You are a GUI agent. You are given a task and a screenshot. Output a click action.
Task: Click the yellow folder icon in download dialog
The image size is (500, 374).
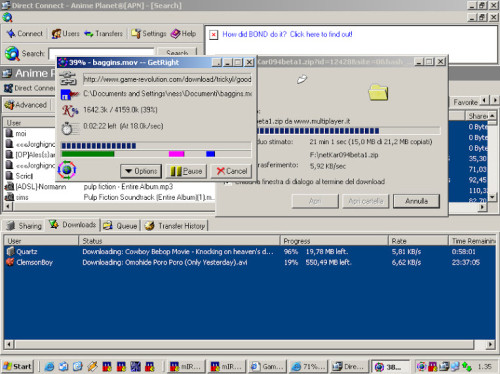(378, 92)
